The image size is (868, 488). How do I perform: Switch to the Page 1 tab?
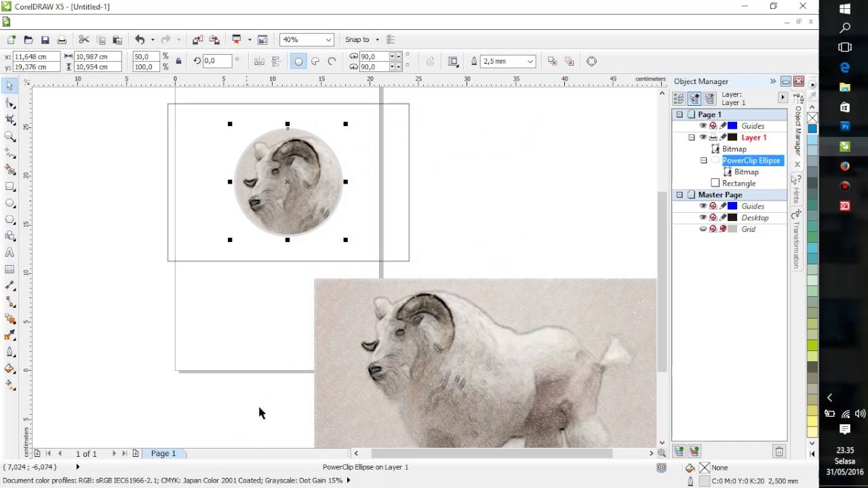pyautogui.click(x=163, y=453)
